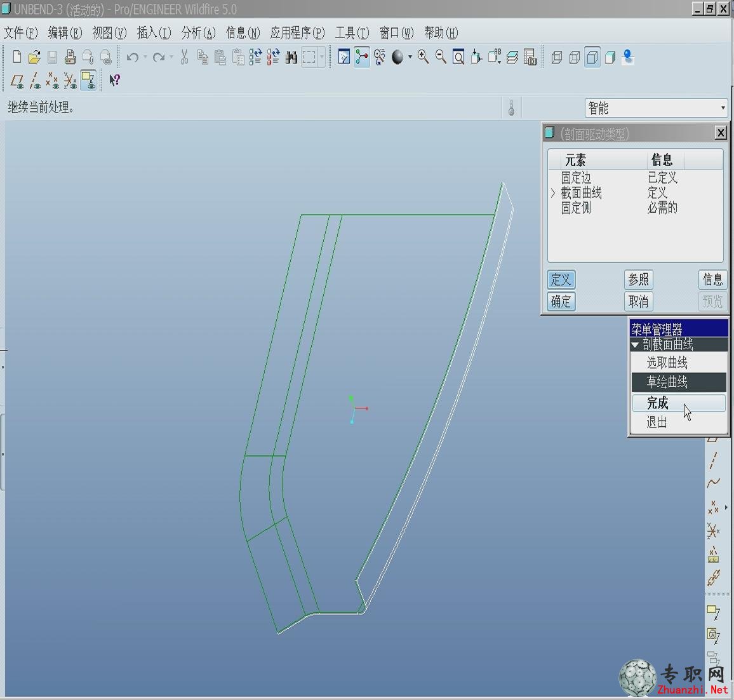Click the chain-link icon in right toolbar

pos(714,578)
